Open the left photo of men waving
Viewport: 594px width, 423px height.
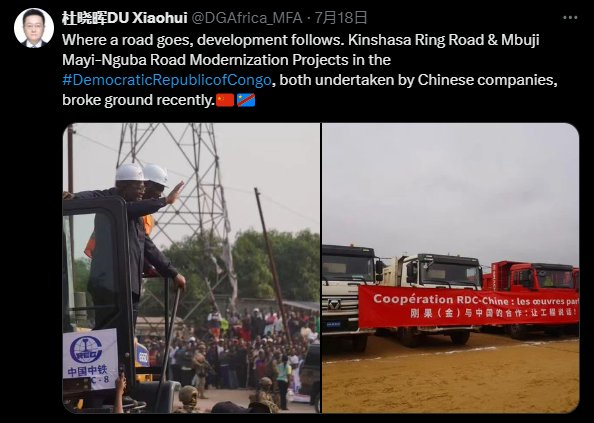(191, 268)
